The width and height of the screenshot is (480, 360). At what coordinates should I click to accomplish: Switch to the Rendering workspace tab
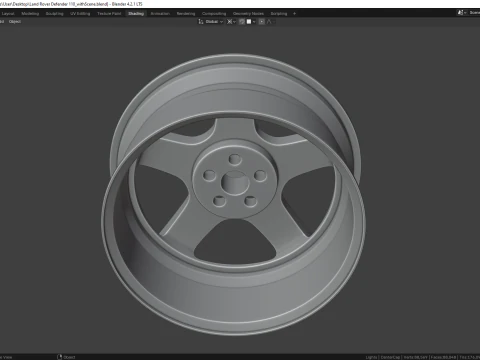tap(186, 14)
